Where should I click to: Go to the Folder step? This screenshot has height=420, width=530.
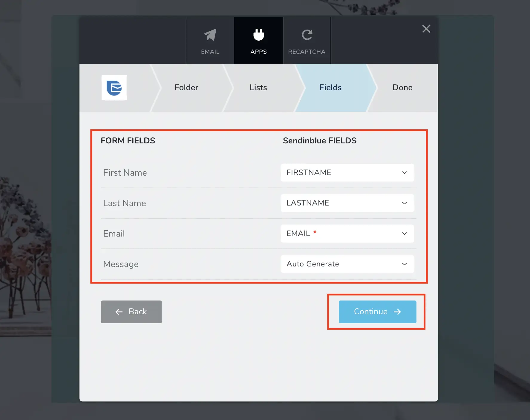(x=186, y=88)
